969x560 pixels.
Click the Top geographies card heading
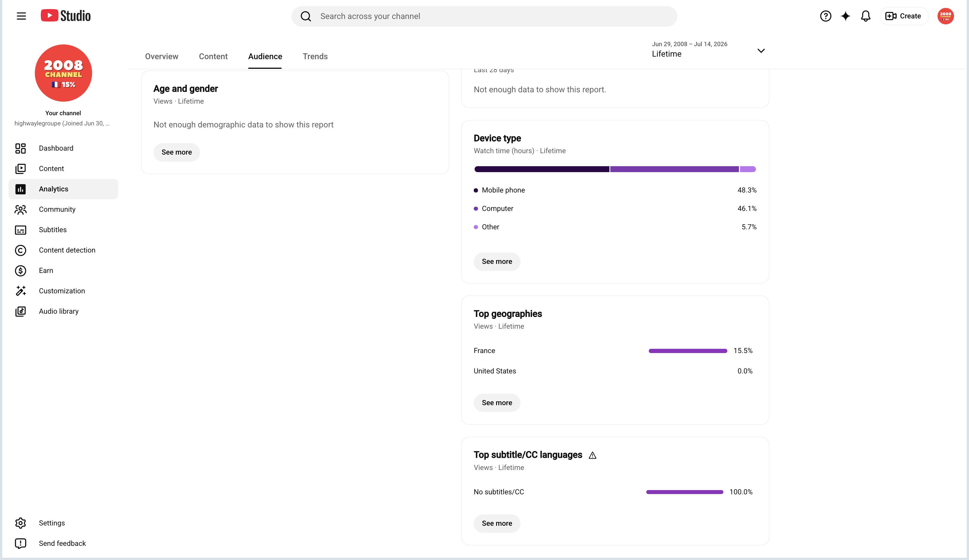tap(507, 314)
